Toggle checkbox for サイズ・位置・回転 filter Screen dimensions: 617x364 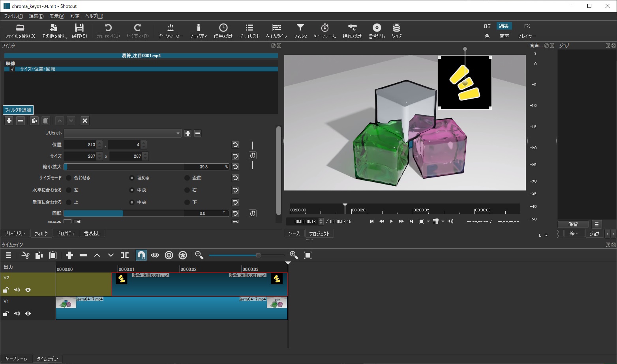[12, 69]
